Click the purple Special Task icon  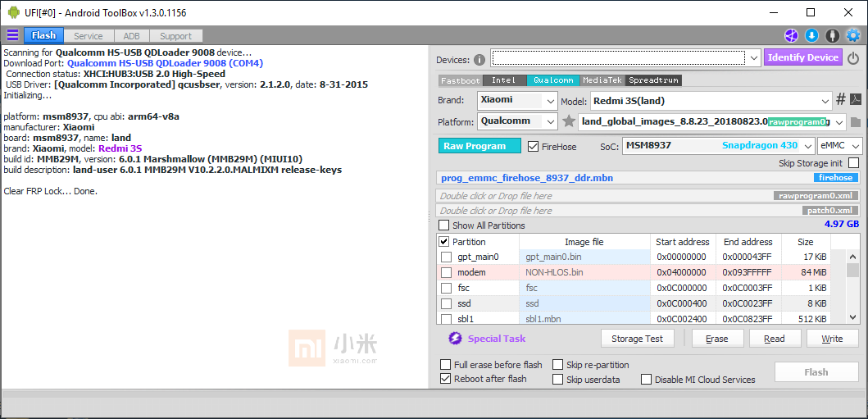click(455, 338)
